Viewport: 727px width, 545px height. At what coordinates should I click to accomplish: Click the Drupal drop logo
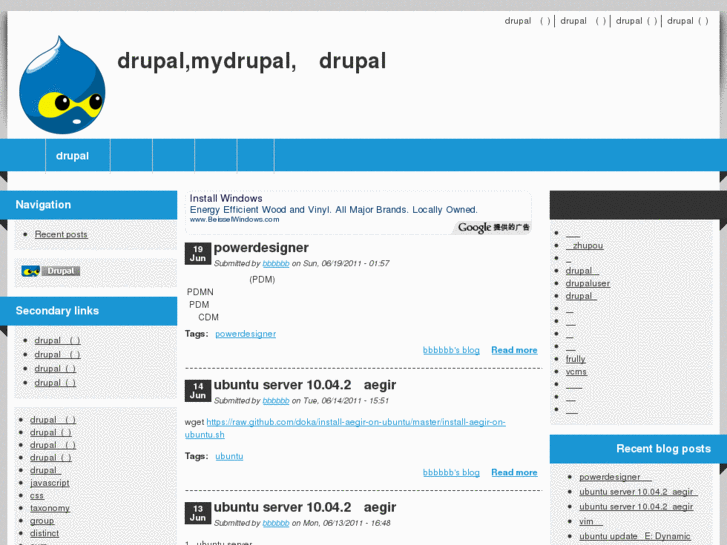click(62, 85)
